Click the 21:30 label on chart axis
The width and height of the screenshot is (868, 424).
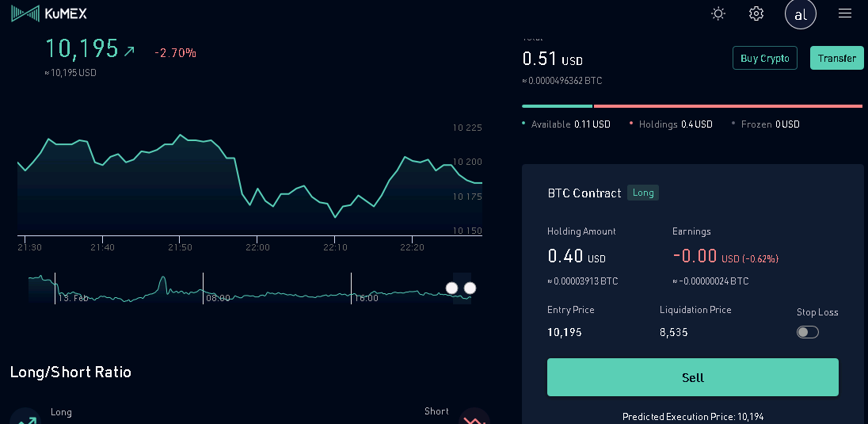[x=29, y=247]
